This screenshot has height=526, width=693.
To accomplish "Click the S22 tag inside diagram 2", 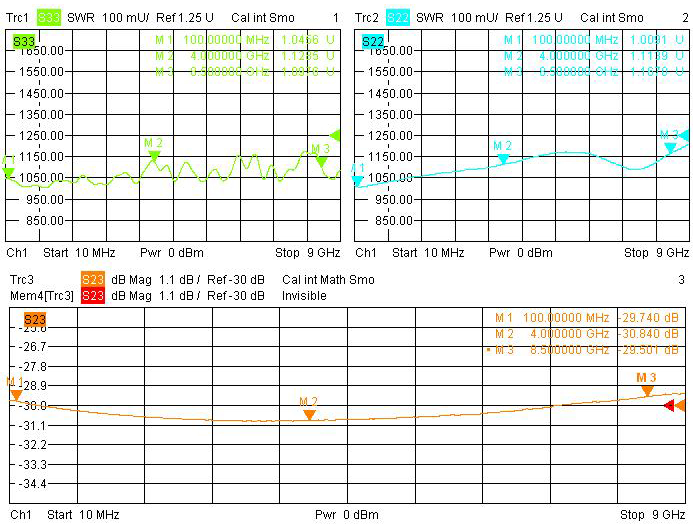I will (x=373, y=41).
